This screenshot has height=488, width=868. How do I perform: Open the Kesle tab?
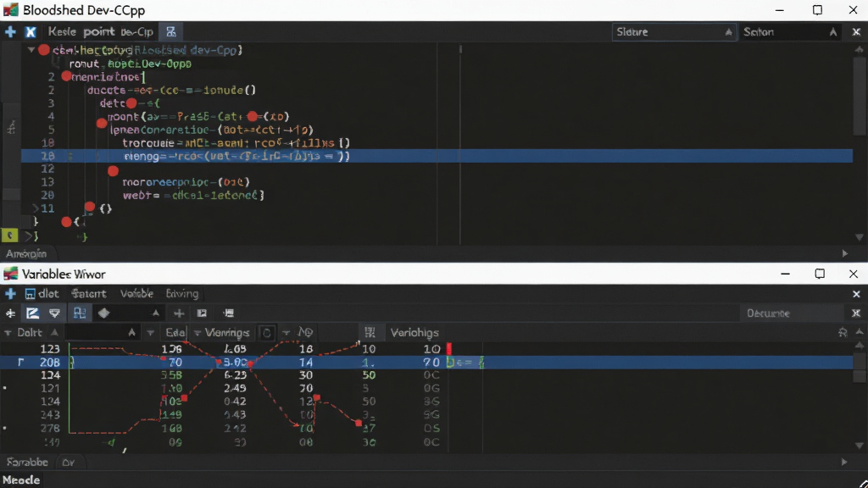coord(61,32)
